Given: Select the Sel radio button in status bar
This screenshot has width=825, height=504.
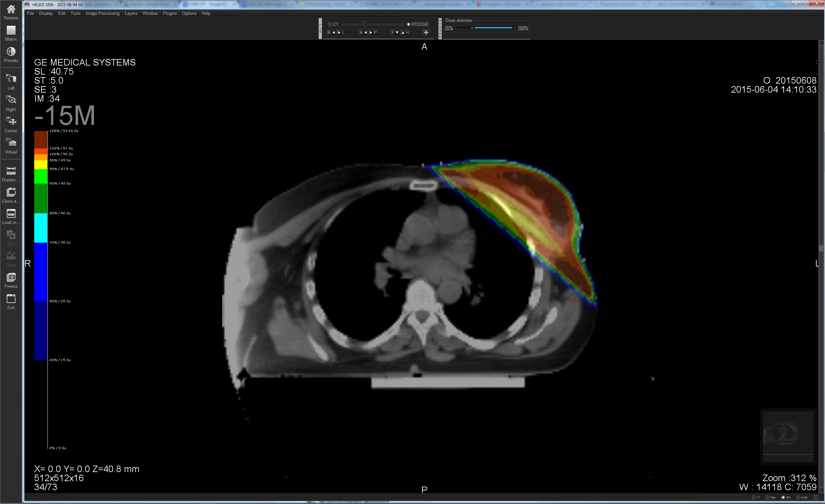Looking at the screenshot, I should [x=768, y=497].
